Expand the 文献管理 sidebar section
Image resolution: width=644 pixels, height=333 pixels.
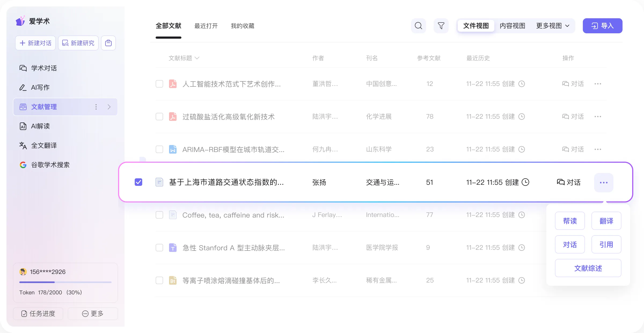point(109,107)
